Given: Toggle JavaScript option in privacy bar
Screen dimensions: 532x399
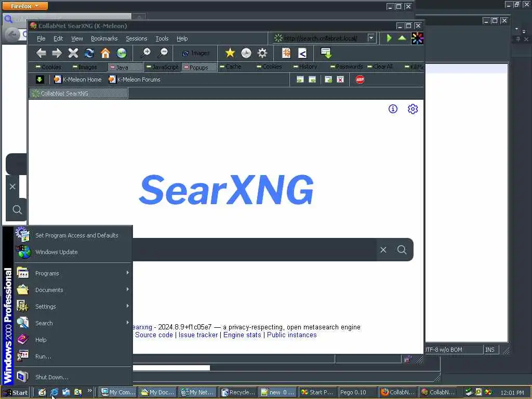Looking at the screenshot, I should tap(162, 67).
